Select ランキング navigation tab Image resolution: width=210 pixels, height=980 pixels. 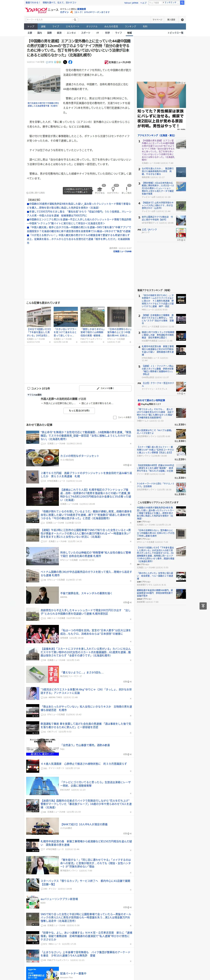click(x=130, y=27)
